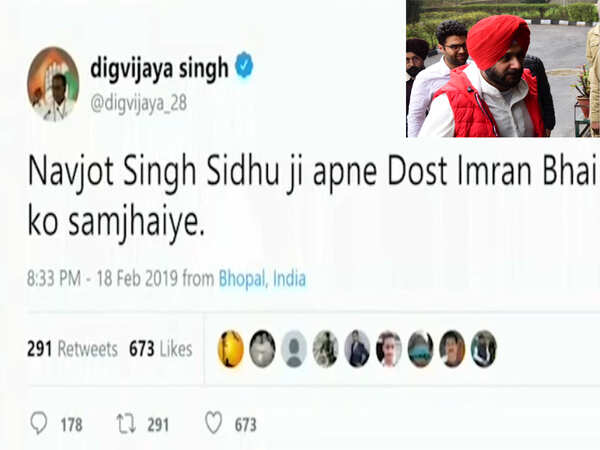This screenshot has height=450, width=600.
Task: Open the 673 Likes list
Action: click(x=161, y=349)
